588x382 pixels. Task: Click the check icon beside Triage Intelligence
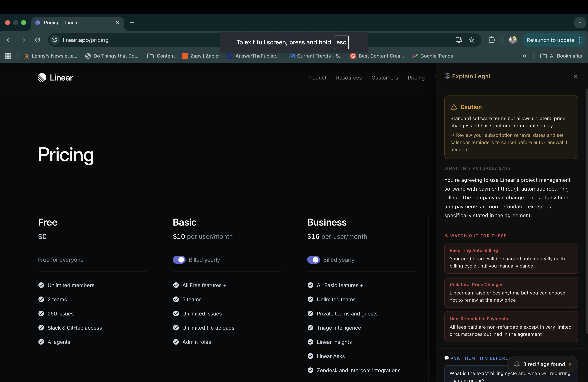(310, 327)
